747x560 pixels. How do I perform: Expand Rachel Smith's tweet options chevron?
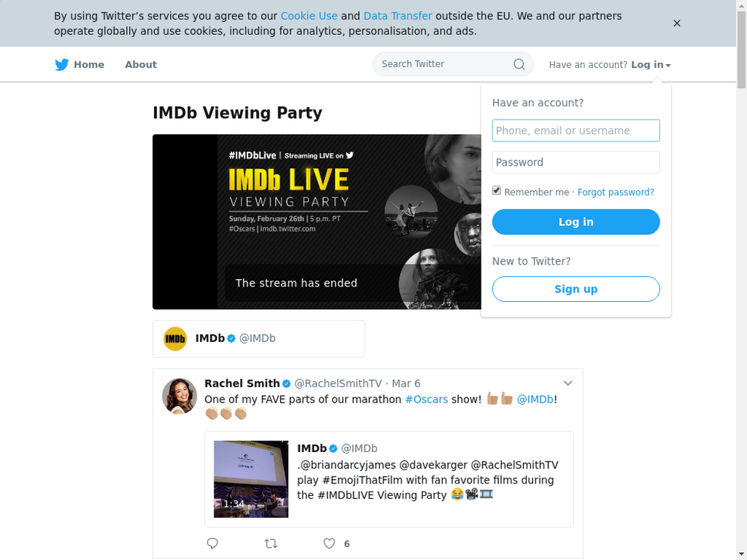coord(568,384)
